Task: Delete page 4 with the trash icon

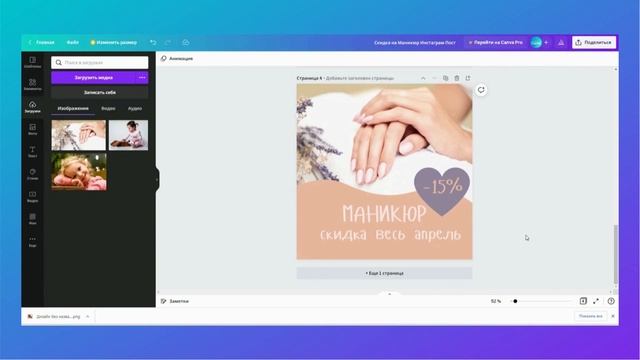Action: [457, 78]
